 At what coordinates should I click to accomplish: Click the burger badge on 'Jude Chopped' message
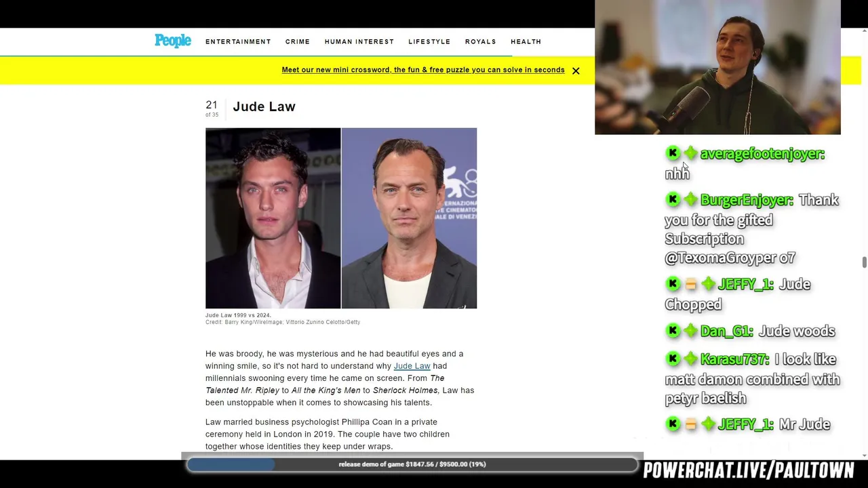pos(690,284)
